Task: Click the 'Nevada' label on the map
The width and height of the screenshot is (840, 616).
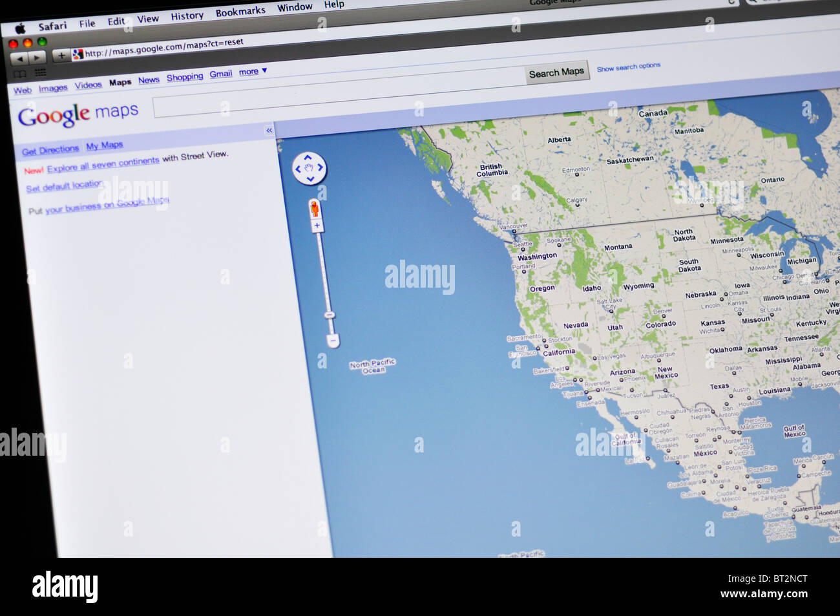Action: (576, 326)
